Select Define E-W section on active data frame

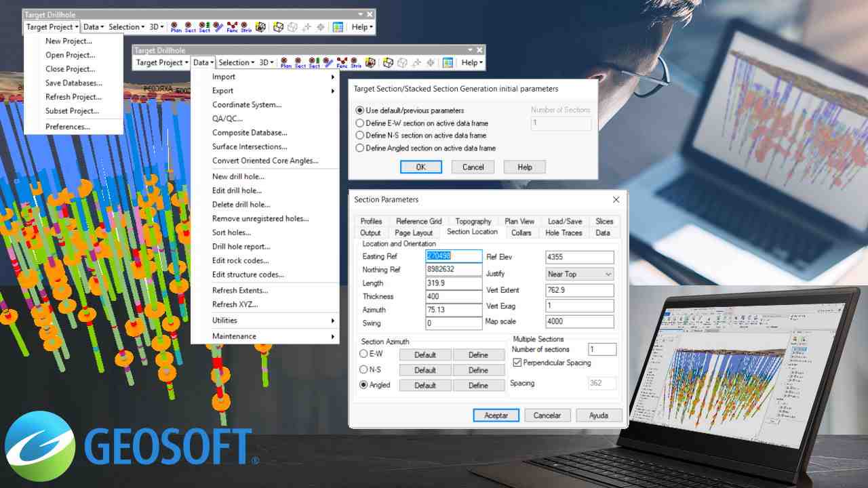click(360, 123)
